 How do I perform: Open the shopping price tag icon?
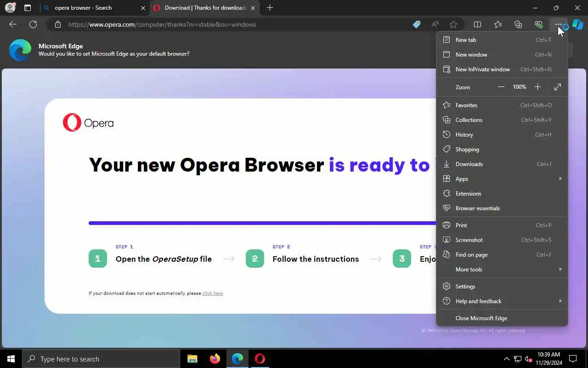(417, 24)
